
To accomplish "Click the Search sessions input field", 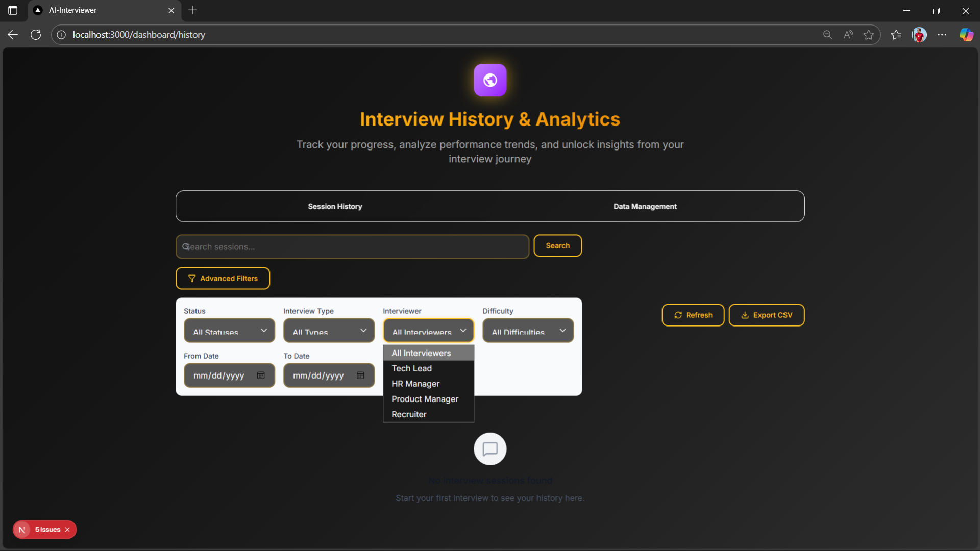I will click(352, 247).
